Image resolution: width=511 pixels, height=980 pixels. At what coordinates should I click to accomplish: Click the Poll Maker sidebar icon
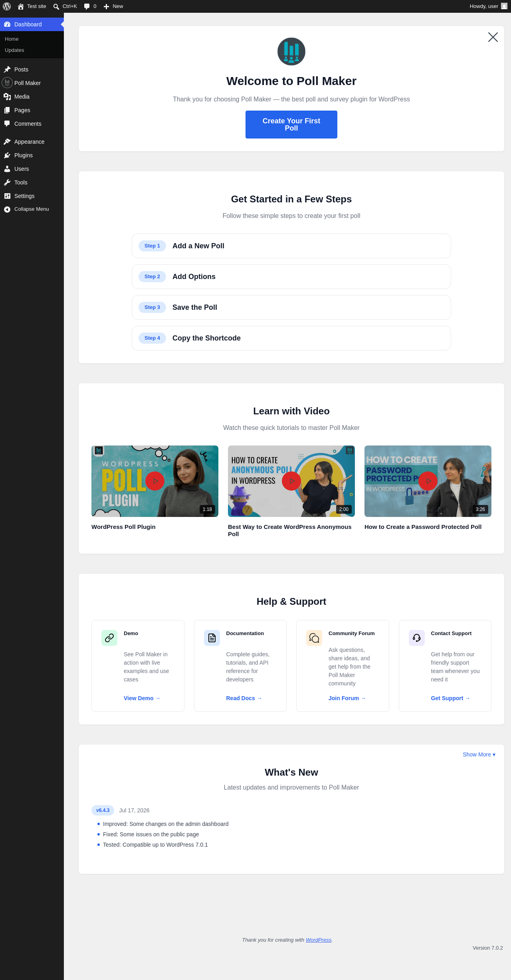(x=7, y=83)
